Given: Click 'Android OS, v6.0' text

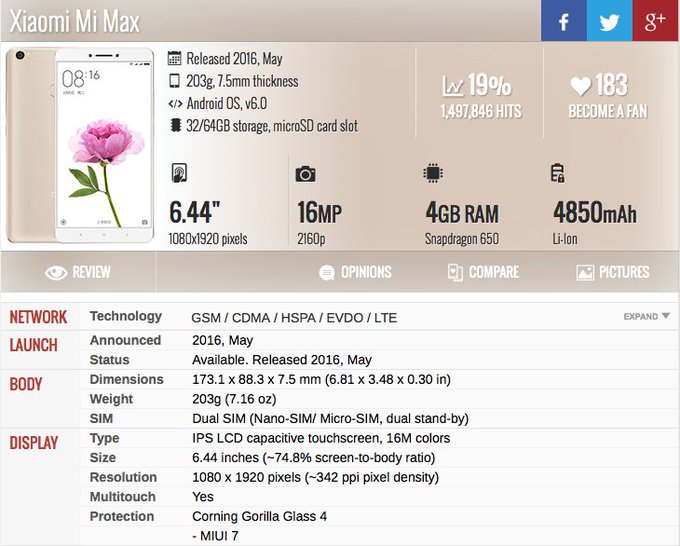Looking at the screenshot, I should tap(227, 103).
